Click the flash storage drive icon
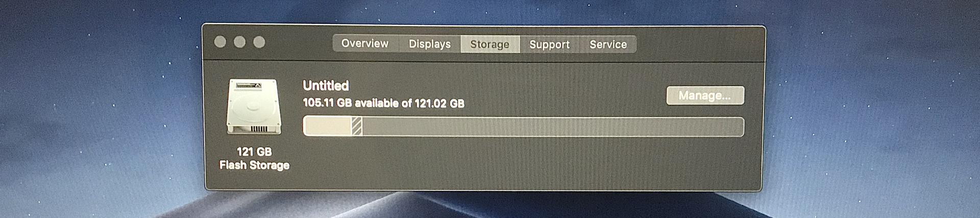This screenshot has height=218, width=980. coord(254,106)
